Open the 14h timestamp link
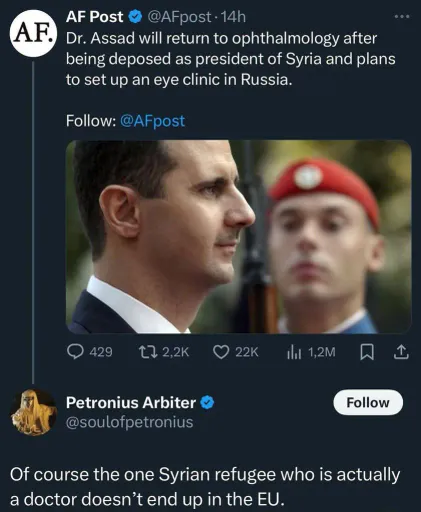This screenshot has width=421, height=512. pos(233,17)
